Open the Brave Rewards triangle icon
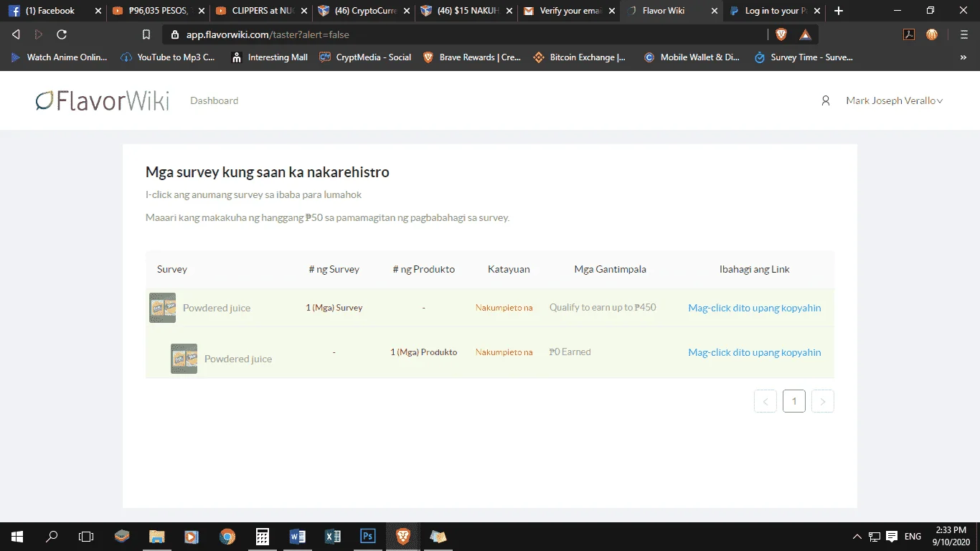980x551 pixels. (x=806, y=34)
